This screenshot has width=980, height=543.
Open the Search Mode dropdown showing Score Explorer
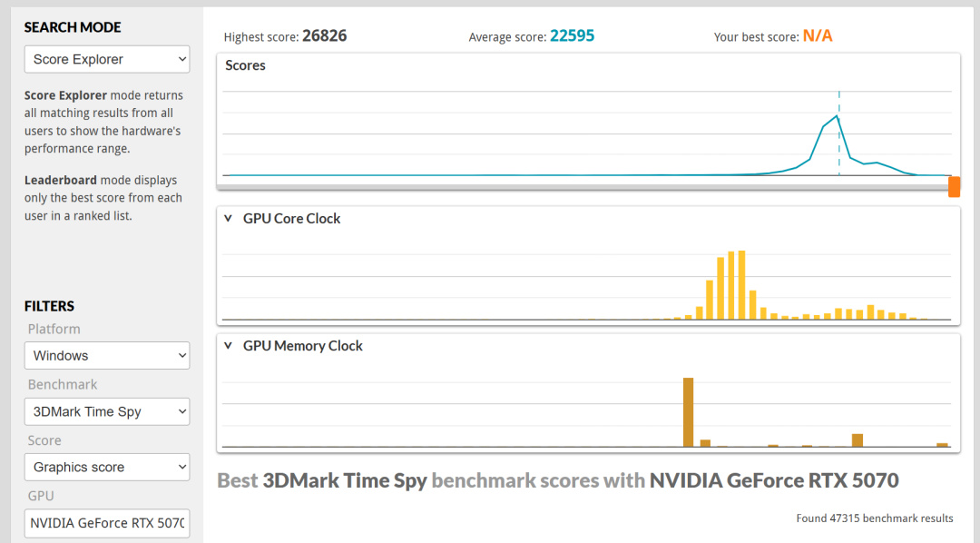(107, 59)
